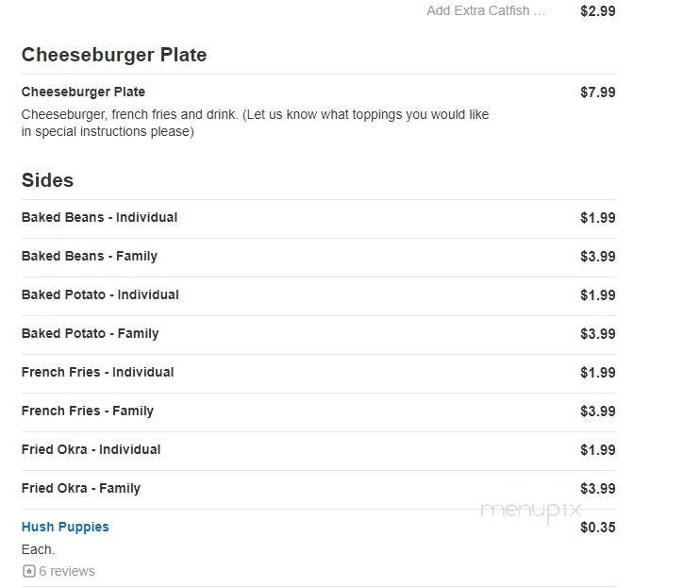Click the Cheeseburger Plate $7.99 price
Image resolution: width=700 pixels, height=588 pixels.
(598, 92)
